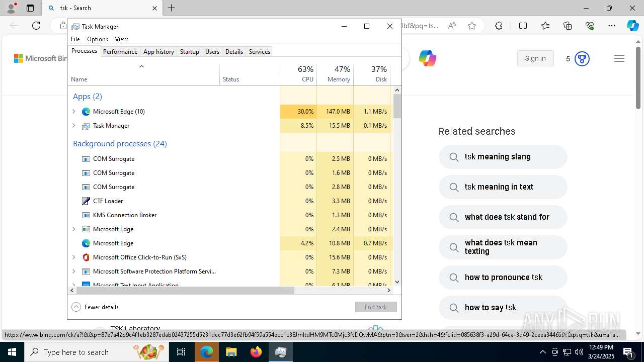Screen dimensions: 644x362
Task: Click End task button
Action: click(376, 307)
